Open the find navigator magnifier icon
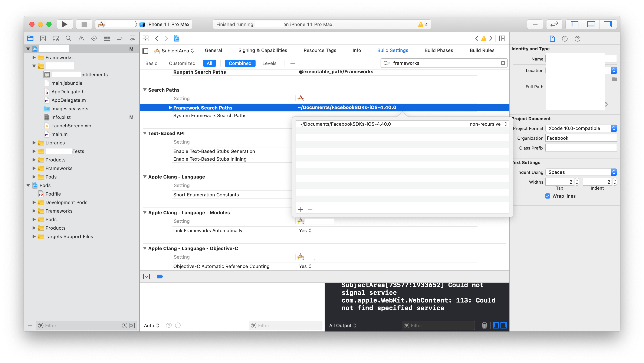Image resolution: width=644 pixels, height=363 pixels. point(68,38)
